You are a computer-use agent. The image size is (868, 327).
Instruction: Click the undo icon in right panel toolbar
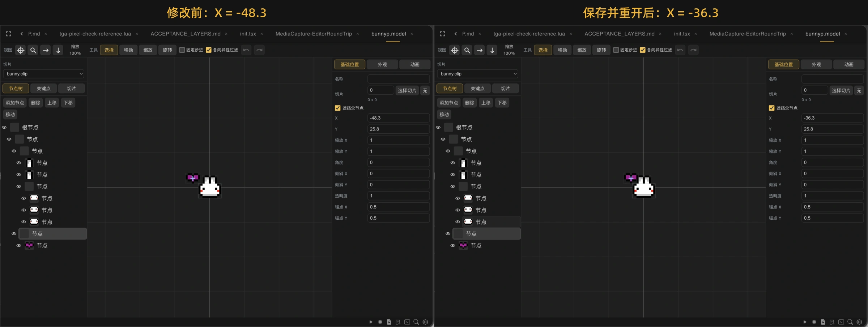tap(680, 50)
